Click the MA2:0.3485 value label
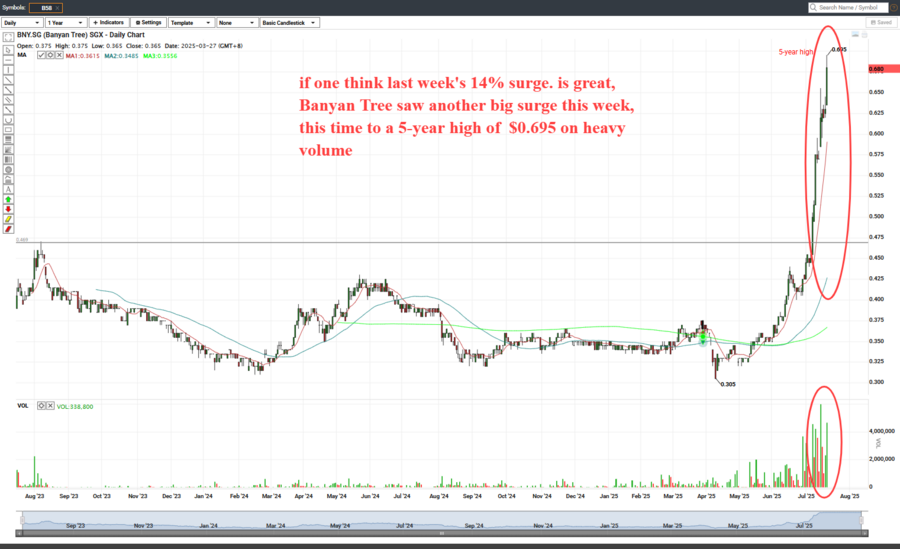900x549 pixels. point(121,56)
